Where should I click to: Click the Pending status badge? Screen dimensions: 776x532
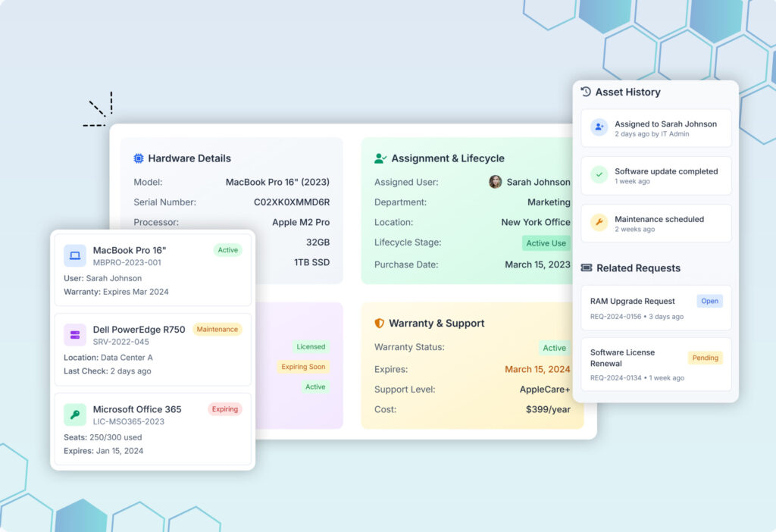(x=705, y=358)
